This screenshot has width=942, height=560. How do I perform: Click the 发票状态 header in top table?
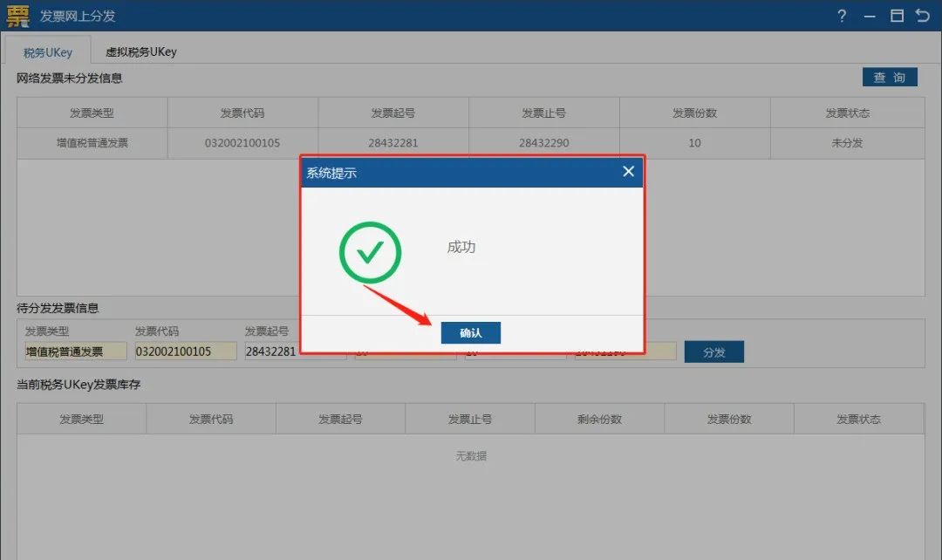click(x=847, y=113)
